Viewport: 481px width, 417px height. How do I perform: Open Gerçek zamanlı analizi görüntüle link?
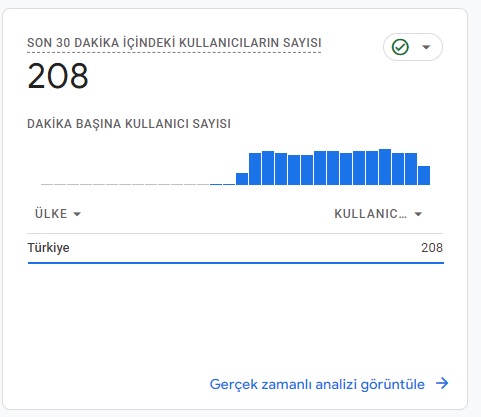pyautogui.click(x=317, y=384)
